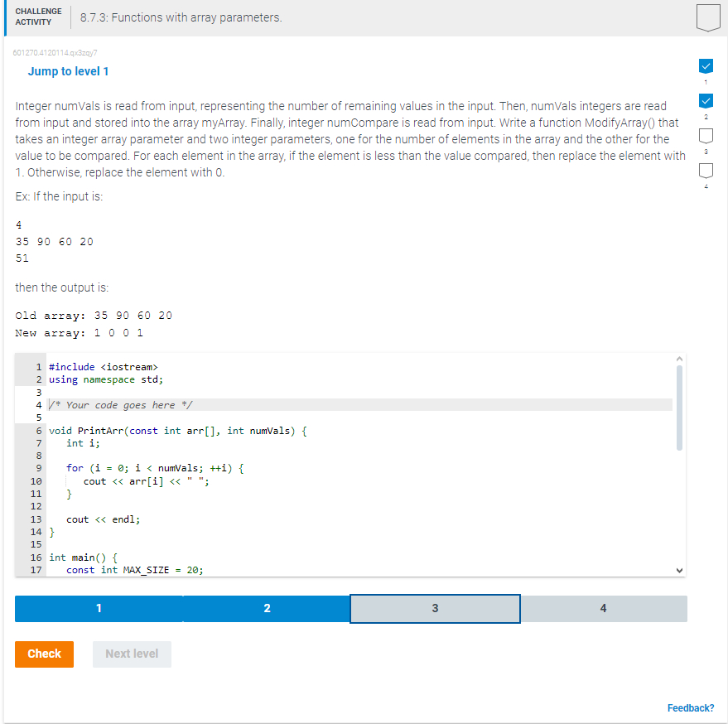Viewport: 728px width, 724px height.
Task: Click line number 12 in the gutter
Action: (36, 506)
